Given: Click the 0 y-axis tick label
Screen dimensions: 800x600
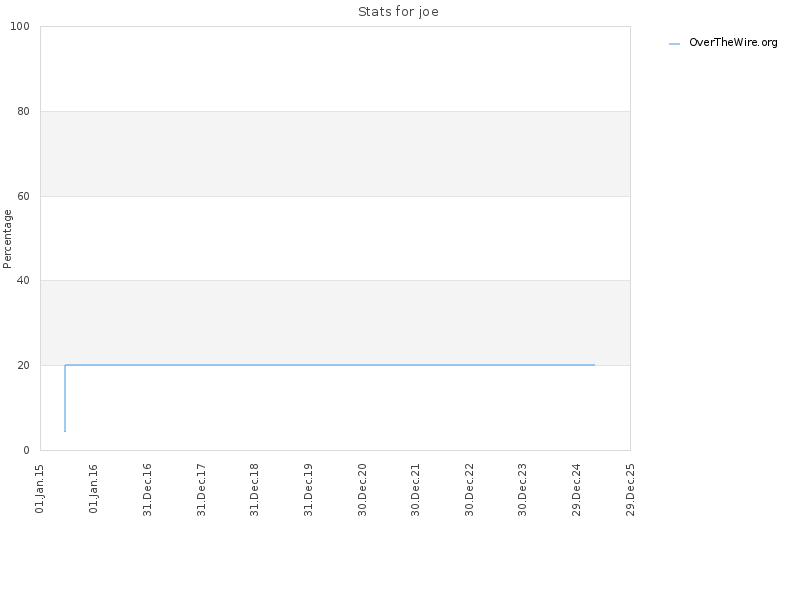Looking at the screenshot, I should (x=27, y=451).
